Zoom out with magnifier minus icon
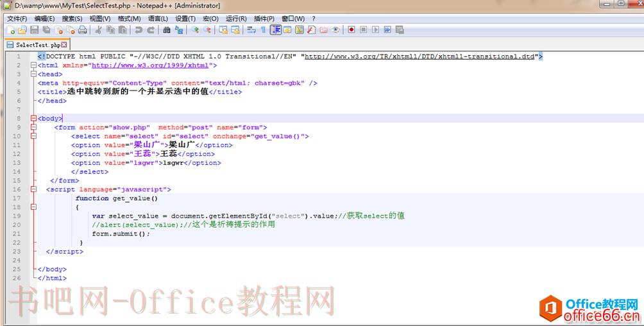The height and width of the screenshot is (326, 644). (x=207, y=30)
